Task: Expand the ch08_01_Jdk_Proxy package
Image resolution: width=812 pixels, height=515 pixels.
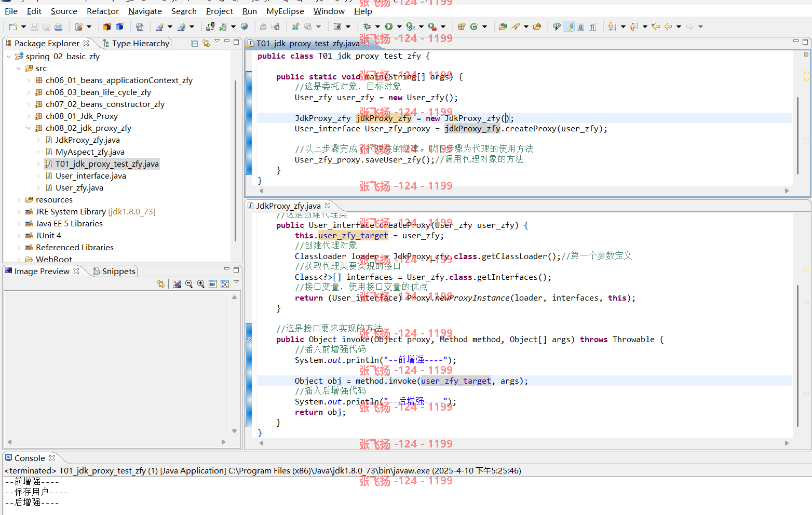Action: (x=29, y=116)
